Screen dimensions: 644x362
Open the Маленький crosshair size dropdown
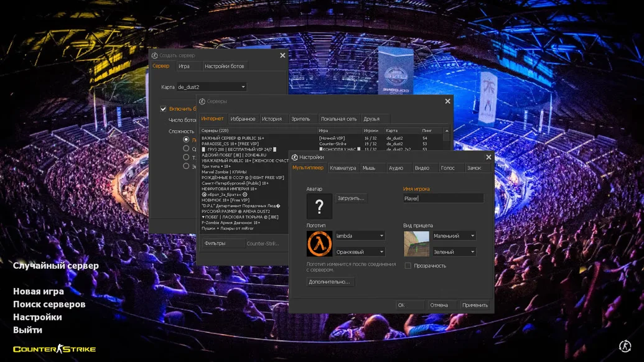(454, 236)
